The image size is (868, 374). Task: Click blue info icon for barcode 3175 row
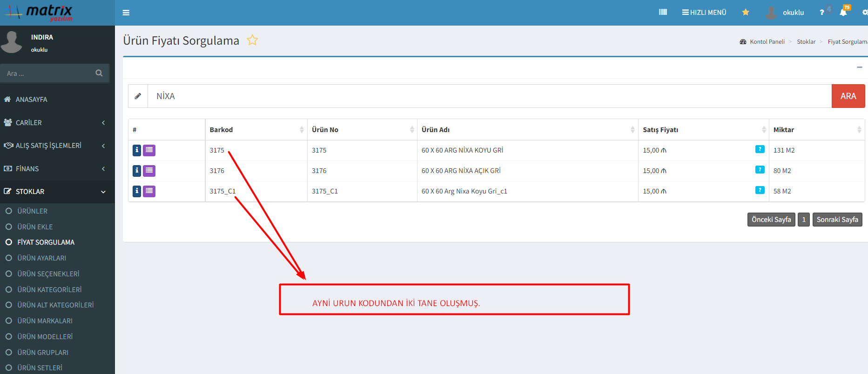[137, 150]
